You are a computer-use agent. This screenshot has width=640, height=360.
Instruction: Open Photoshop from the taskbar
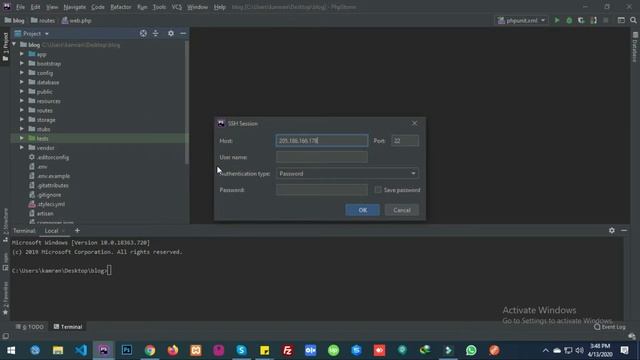tap(127, 350)
